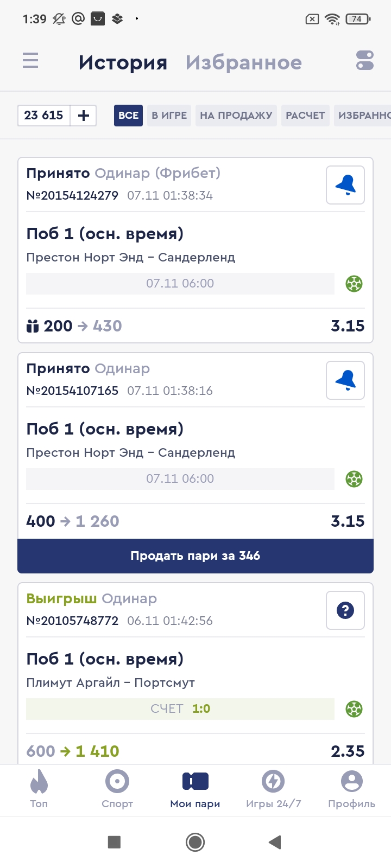The height and width of the screenshot is (868, 391).
Task: Tap the football icon on freebet card
Action: click(x=354, y=284)
